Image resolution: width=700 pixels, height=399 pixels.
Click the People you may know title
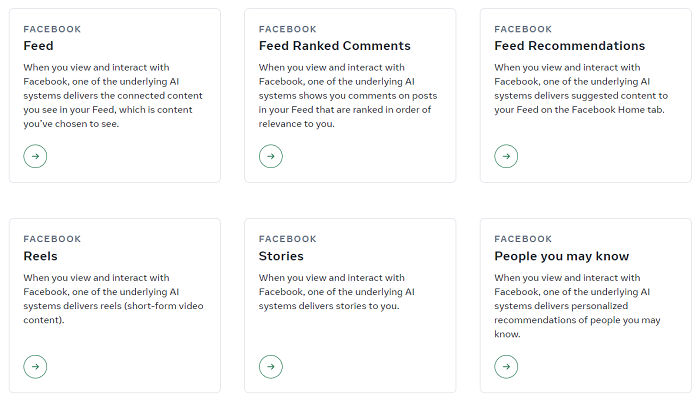(x=562, y=256)
